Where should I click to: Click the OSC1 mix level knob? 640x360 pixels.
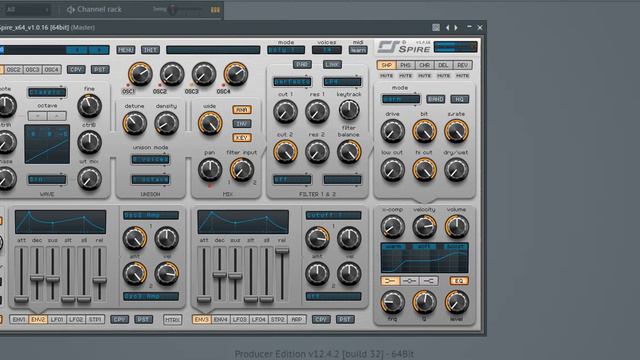click(140, 74)
